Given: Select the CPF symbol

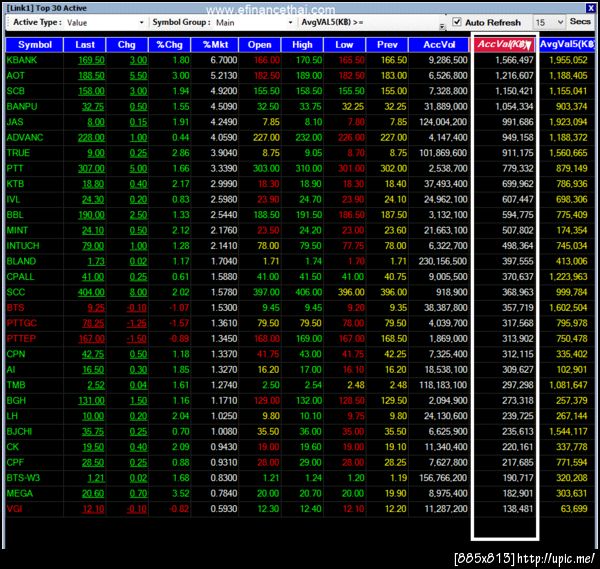Looking at the screenshot, I should pos(15,463).
